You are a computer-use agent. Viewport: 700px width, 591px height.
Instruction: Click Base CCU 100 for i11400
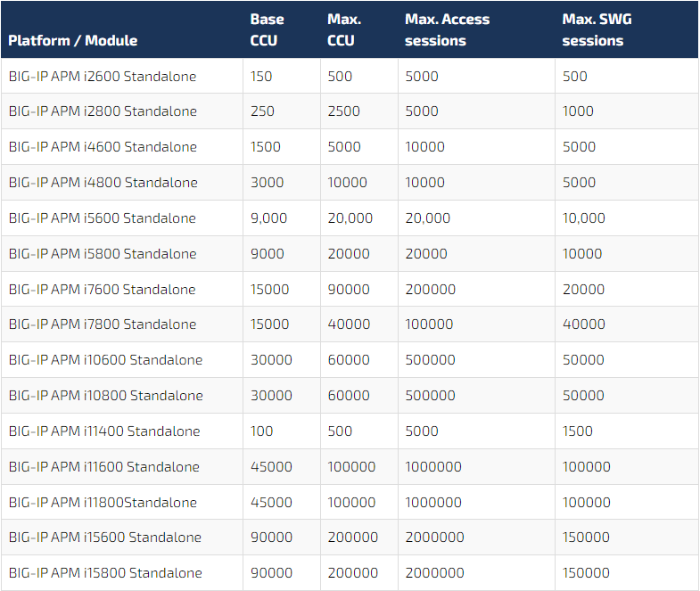click(261, 431)
